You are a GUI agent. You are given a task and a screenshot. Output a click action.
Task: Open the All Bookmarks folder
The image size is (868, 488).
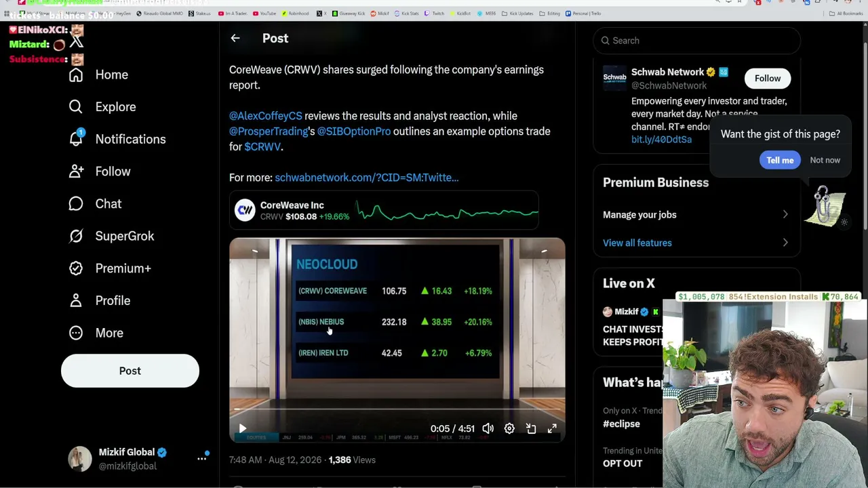pyautogui.click(x=847, y=14)
